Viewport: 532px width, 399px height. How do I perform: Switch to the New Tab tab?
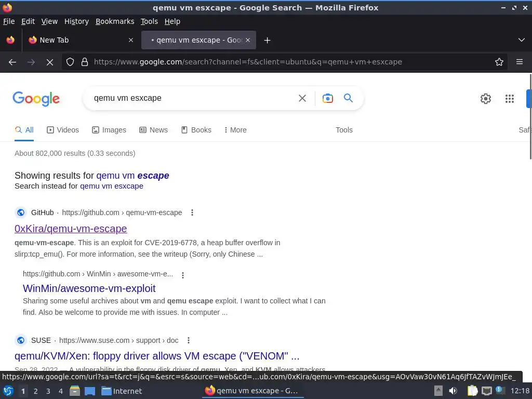tap(81, 40)
